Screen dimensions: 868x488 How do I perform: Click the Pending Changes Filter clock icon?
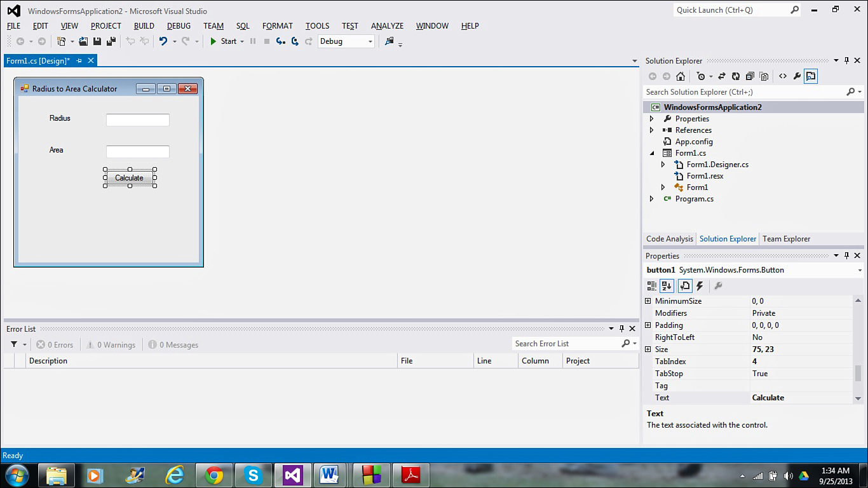pyautogui.click(x=701, y=76)
